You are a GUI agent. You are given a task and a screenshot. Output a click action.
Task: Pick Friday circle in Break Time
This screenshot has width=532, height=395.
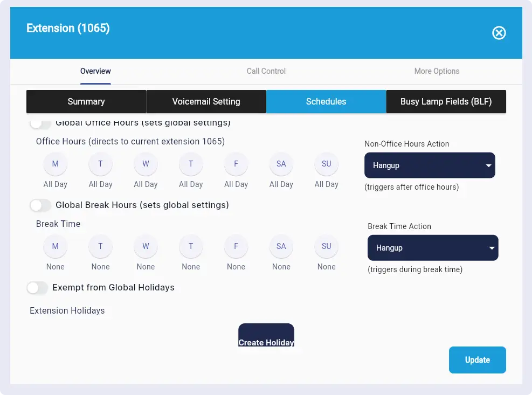click(236, 247)
